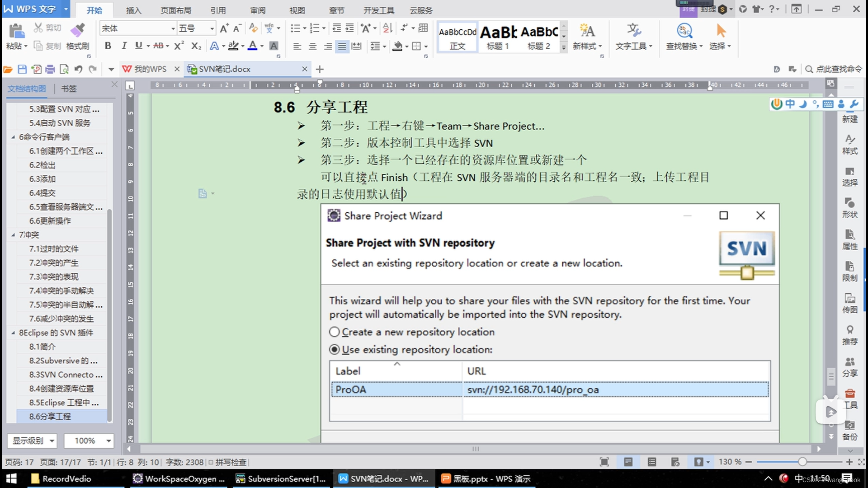Click the zoom in plus button

(849, 462)
